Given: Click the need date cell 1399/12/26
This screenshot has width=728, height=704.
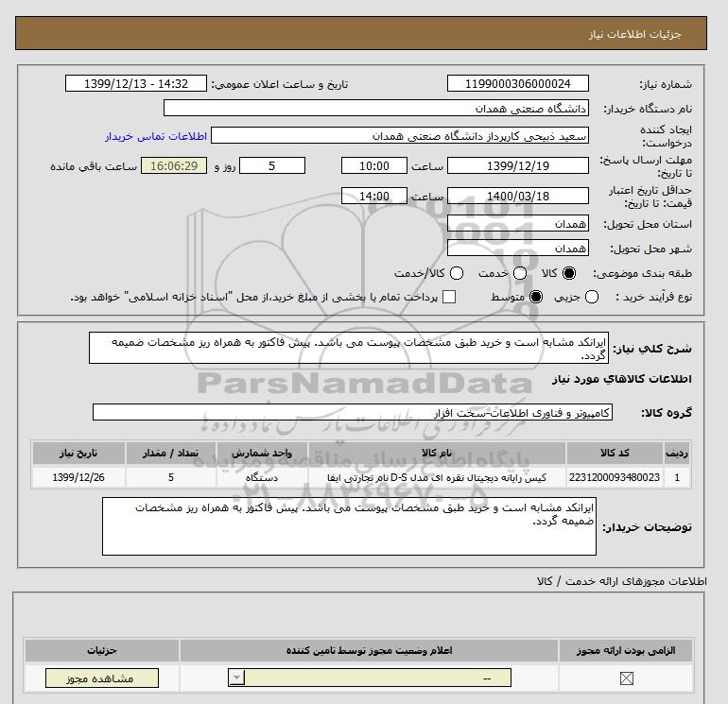Looking at the screenshot, I should coord(78,477).
